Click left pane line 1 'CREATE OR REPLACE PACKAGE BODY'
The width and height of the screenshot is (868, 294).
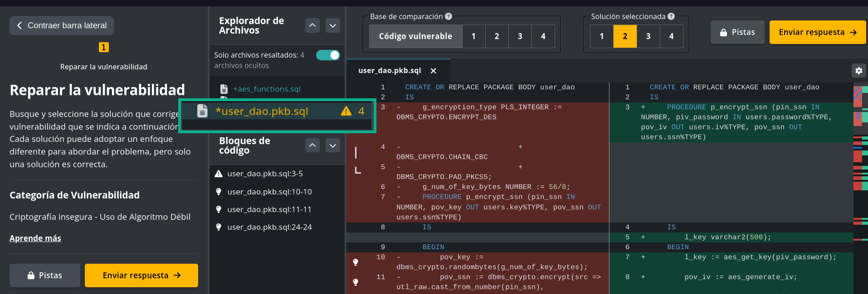[x=490, y=87]
